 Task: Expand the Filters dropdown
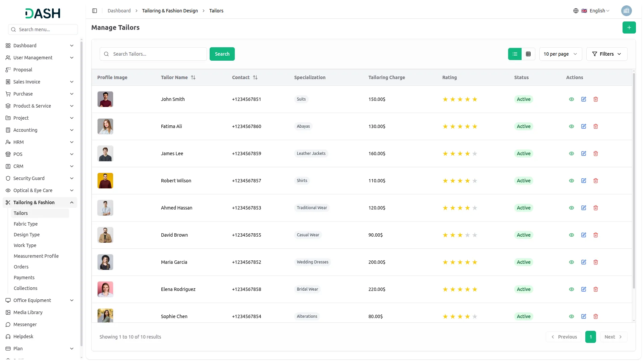click(x=606, y=54)
